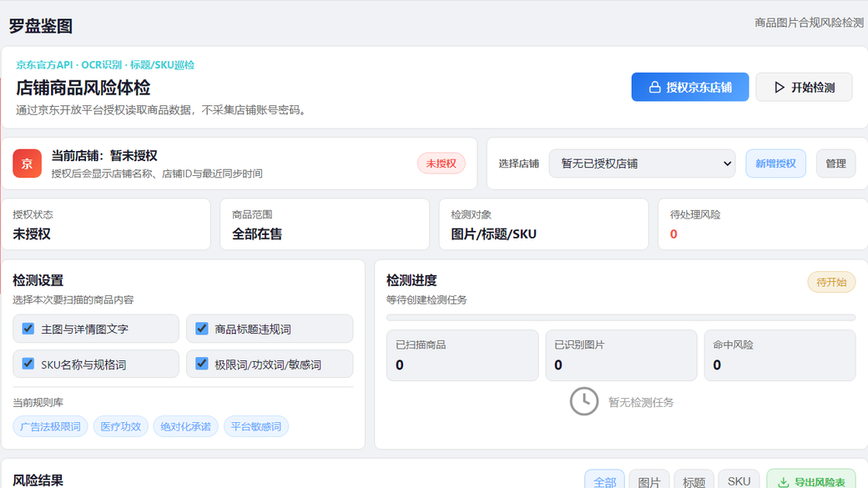Click 罗盘鉴图 app title
This screenshot has height=488, width=868.
tap(40, 26)
